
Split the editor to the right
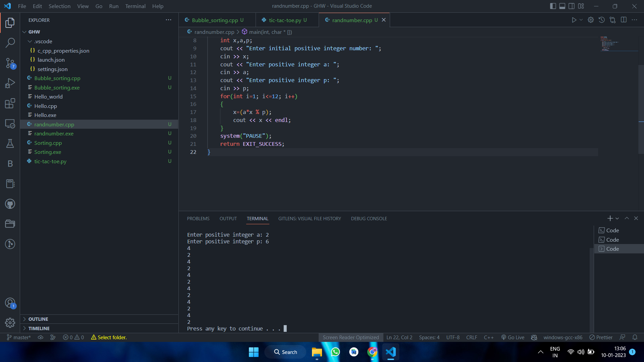(x=624, y=20)
